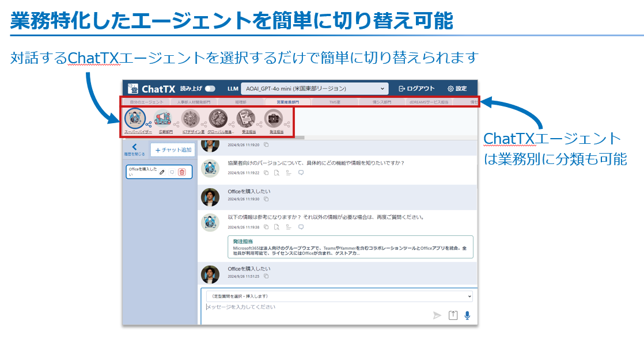Open 設定 from the header
644x351 pixels.
457,89
